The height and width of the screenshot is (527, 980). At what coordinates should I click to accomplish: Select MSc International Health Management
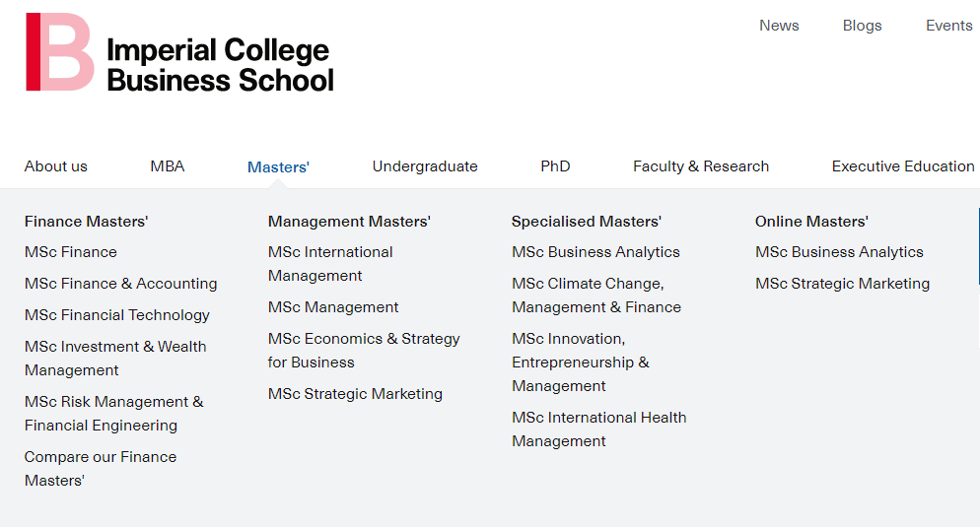[598, 428]
